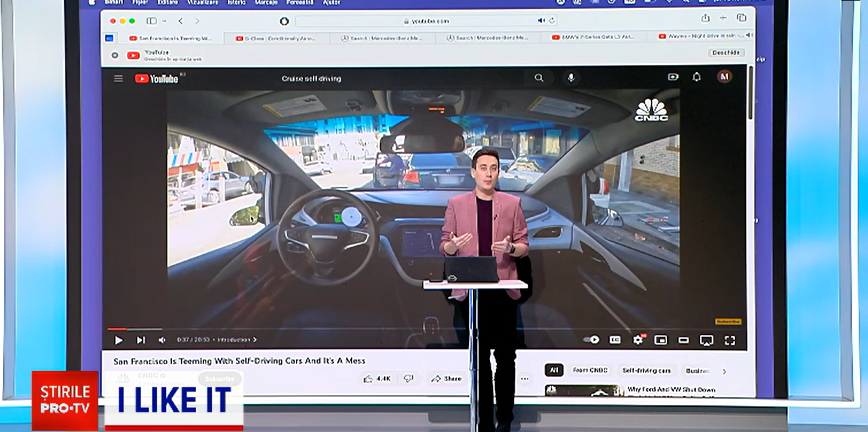
Task: Open video settings gear icon
Action: (638, 340)
